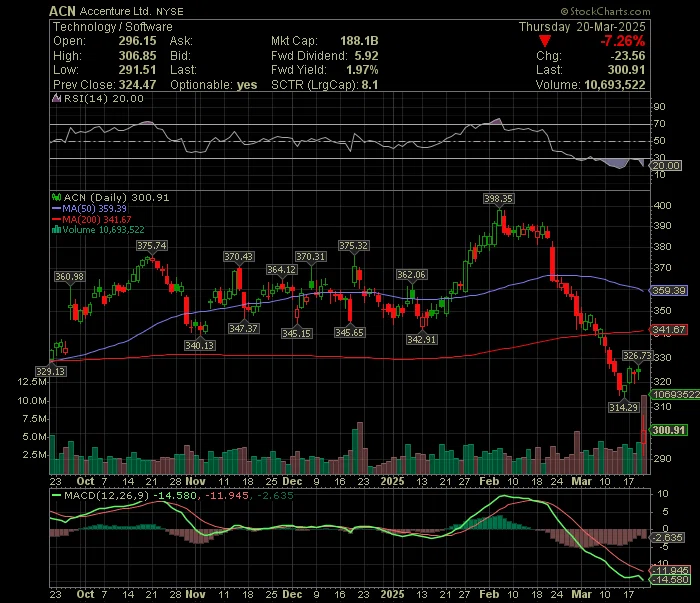Image resolution: width=700 pixels, height=603 pixels.
Task: Click the Fwd Yield value 1.97%
Action: [362, 70]
